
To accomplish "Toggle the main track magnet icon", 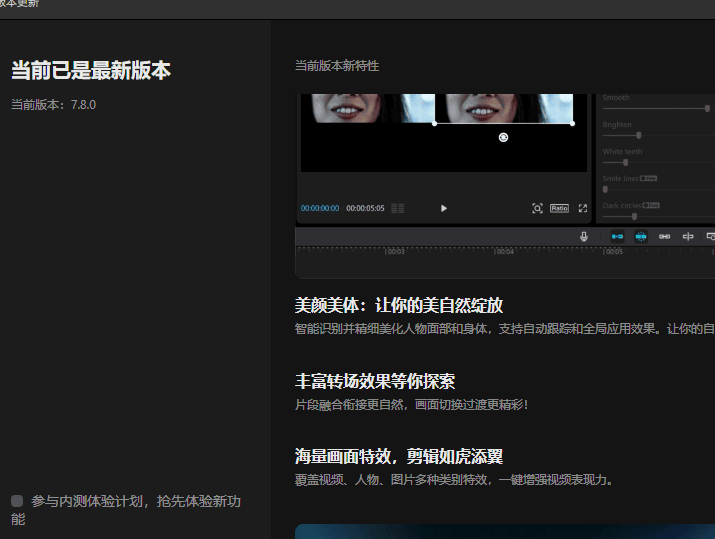I will tap(617, 236).
